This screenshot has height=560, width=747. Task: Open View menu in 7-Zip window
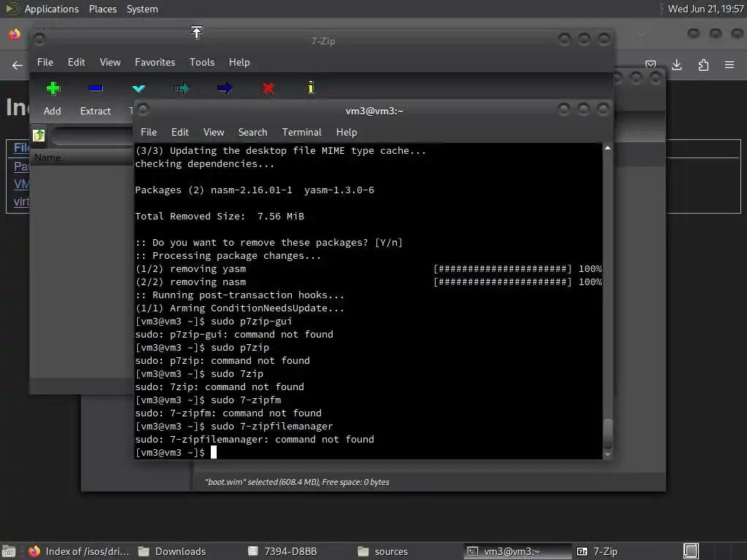(x=110, y=63)
